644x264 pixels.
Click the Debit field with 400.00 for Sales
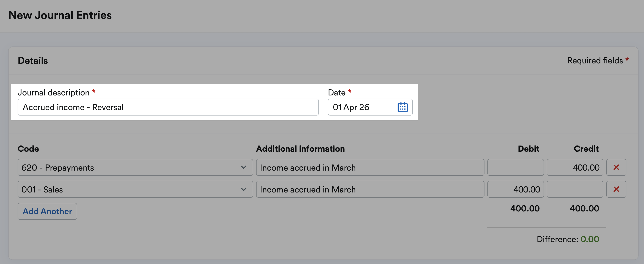click(516, 189)
